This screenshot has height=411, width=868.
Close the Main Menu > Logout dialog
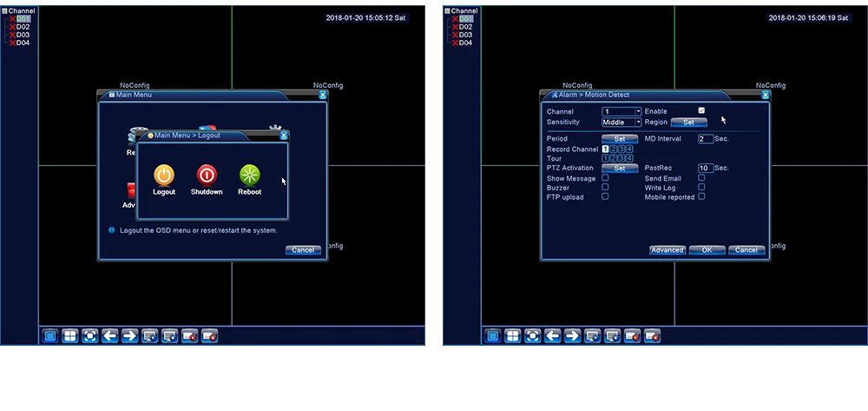(284, 136)
